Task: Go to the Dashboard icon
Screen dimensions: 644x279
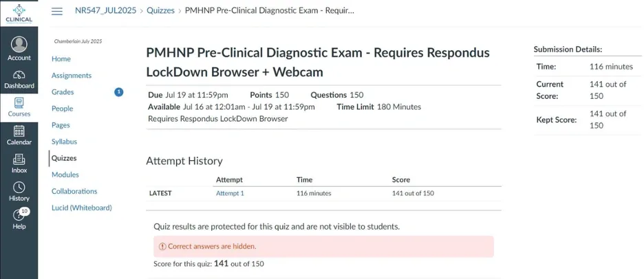Action: pyautogui.click(x=19, y=75)
